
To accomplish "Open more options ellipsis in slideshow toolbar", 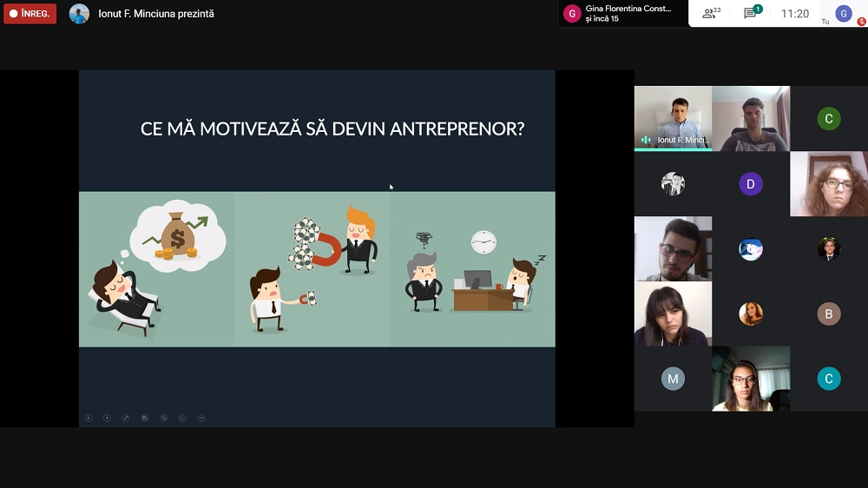I will pos(201,418).
